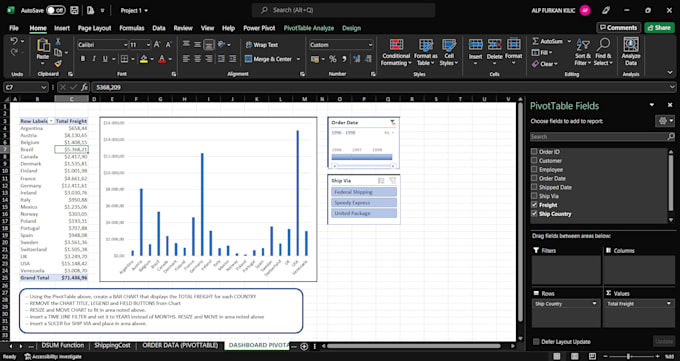Check the Customer field checkbox

(534, 161)
